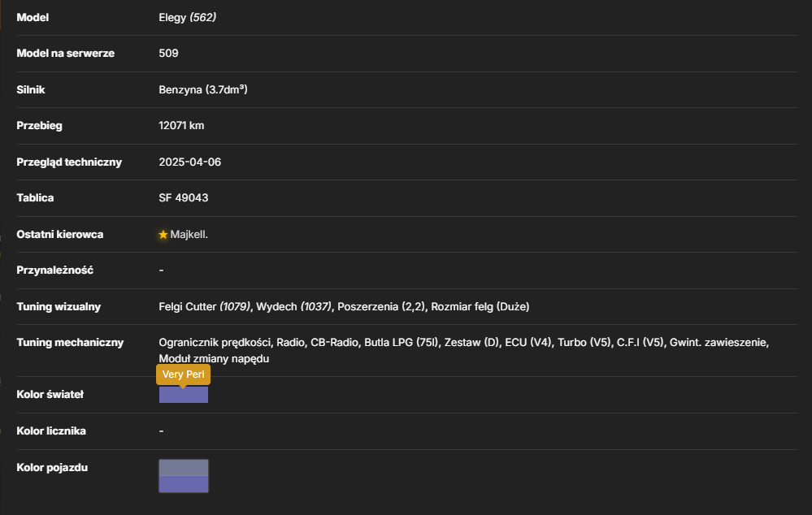Viewport: 812px width, 515px height.
Task: Click the C.F.I (V5) tuning entry
Action: click(640, 343)
